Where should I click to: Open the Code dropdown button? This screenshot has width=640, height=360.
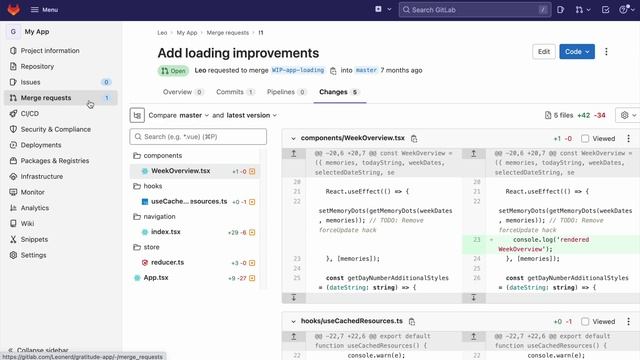[577, 52]
